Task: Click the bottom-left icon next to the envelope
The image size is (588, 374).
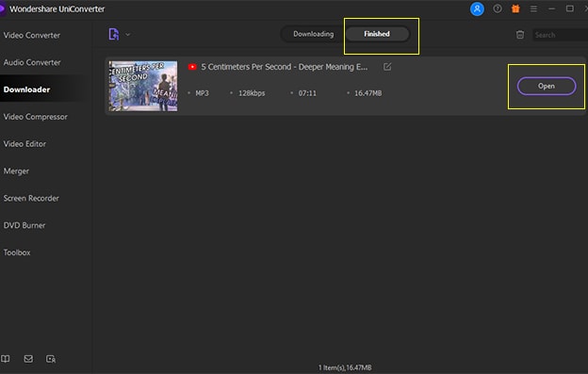Action: pos(51,359)
